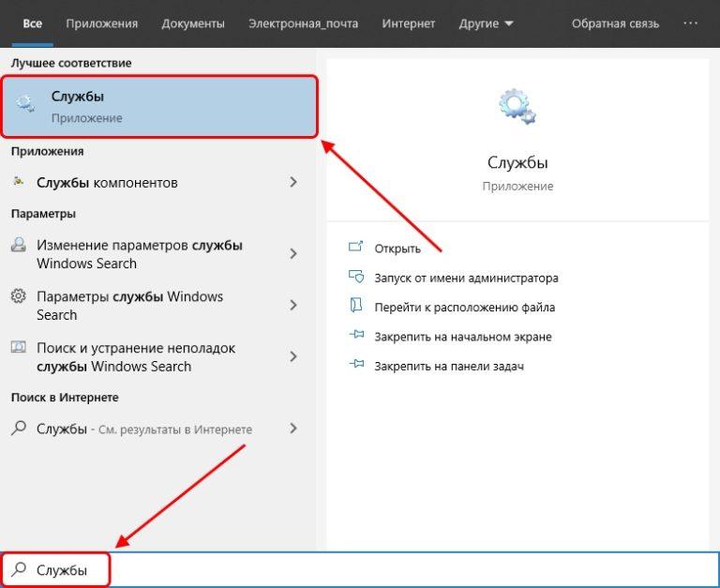720x588 pixels.
Task: Click the Службы компонентов app icon
Action: (x=19, y=182)
